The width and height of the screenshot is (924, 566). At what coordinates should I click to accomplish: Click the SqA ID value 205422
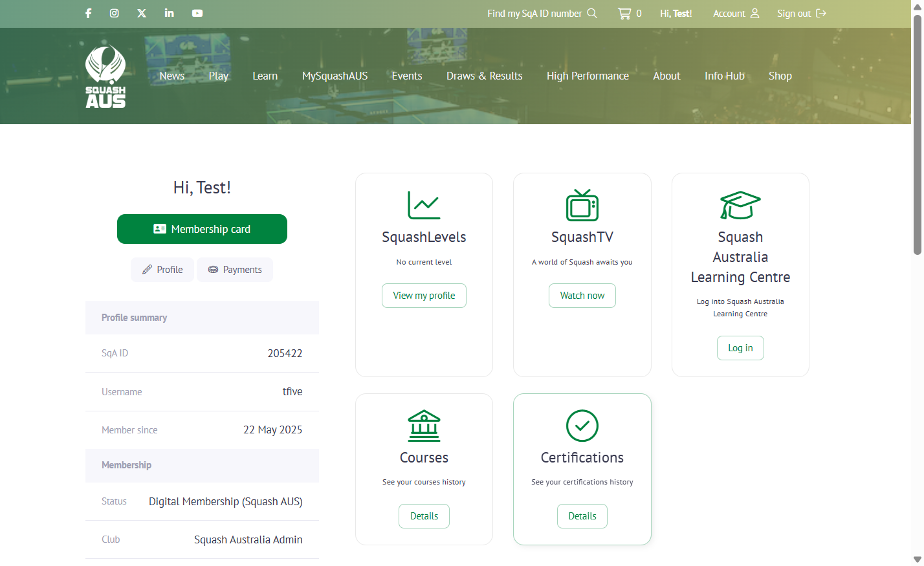[285, 353]
